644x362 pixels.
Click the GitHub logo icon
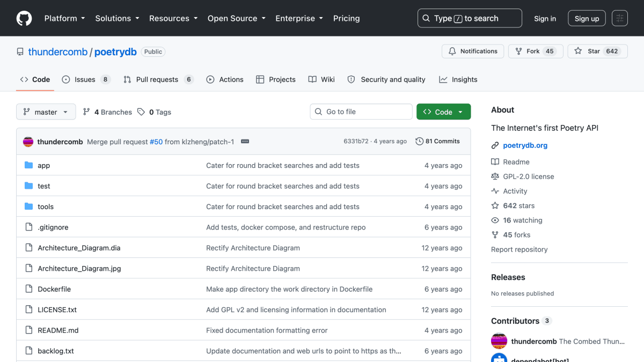pos(24,18)
